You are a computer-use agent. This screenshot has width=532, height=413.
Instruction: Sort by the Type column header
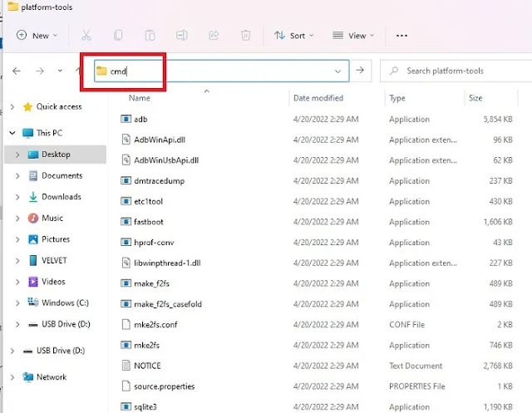397,98
